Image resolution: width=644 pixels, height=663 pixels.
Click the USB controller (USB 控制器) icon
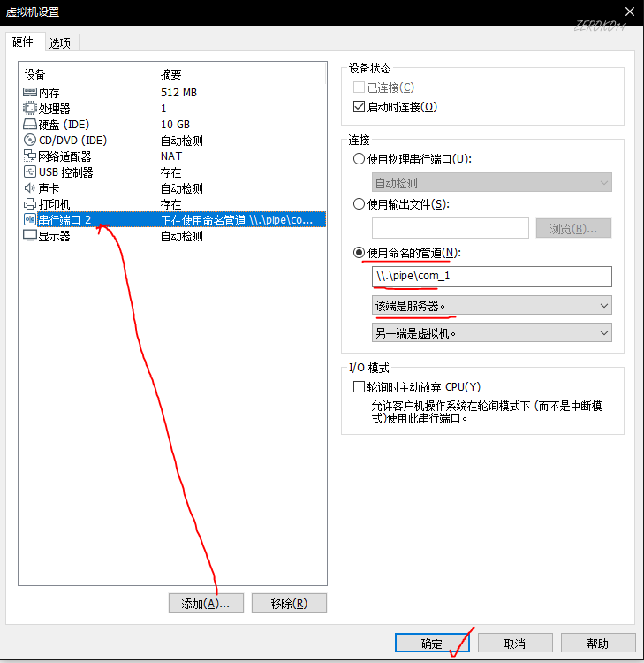[29, 172]
